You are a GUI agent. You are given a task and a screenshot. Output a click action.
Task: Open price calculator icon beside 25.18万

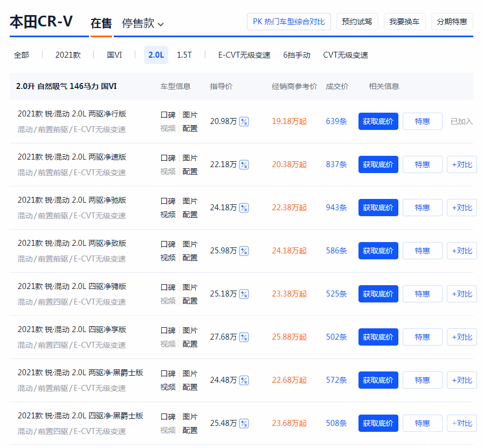click(x=244, y=294)
